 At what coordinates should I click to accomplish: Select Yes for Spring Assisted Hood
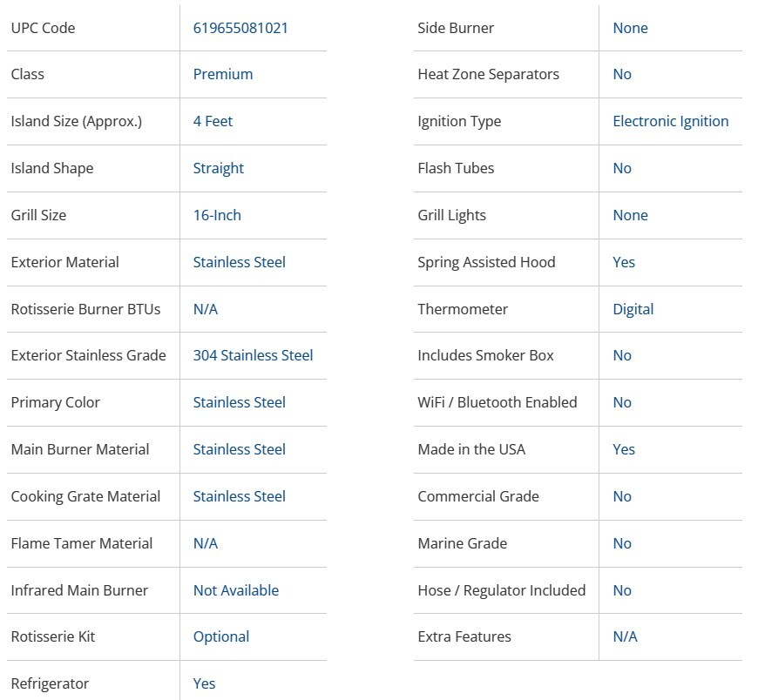624,262
